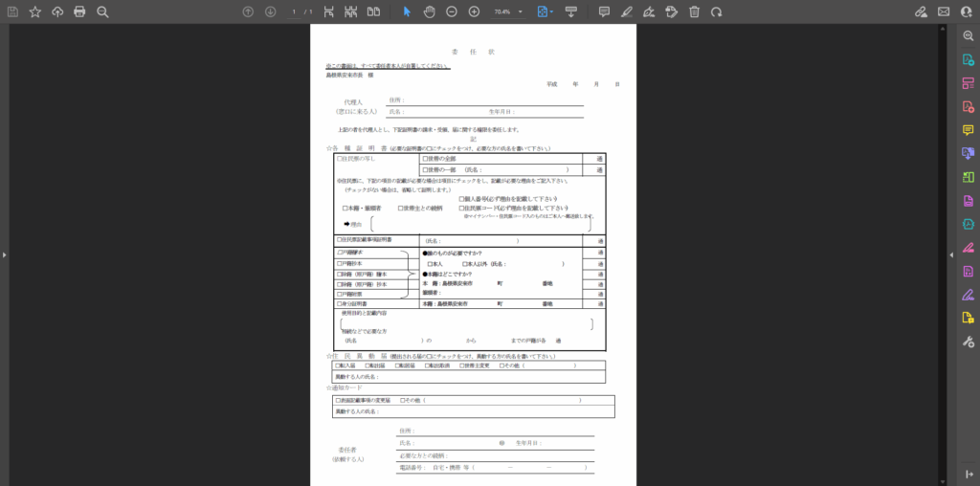Add a sticky note comment

click(605, 11)
